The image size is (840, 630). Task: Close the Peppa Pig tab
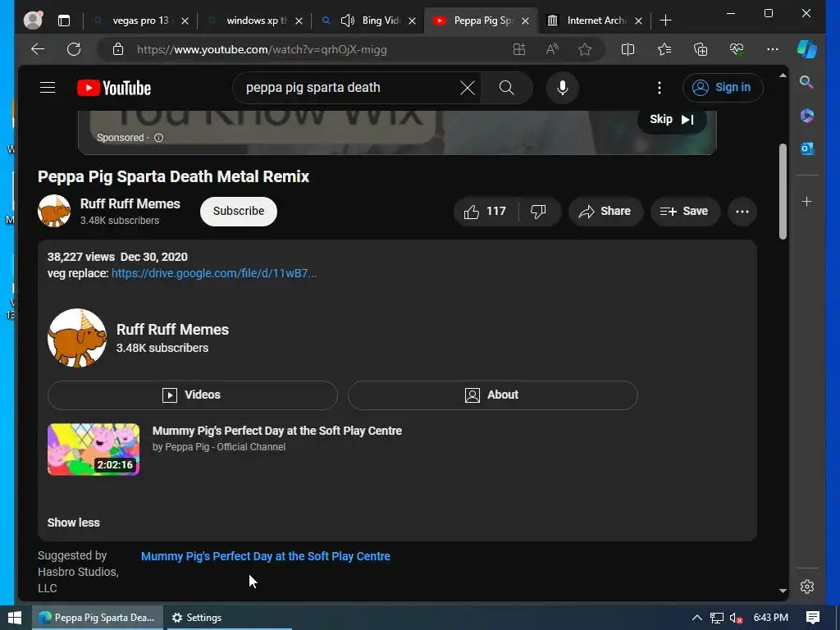point(526,21)
